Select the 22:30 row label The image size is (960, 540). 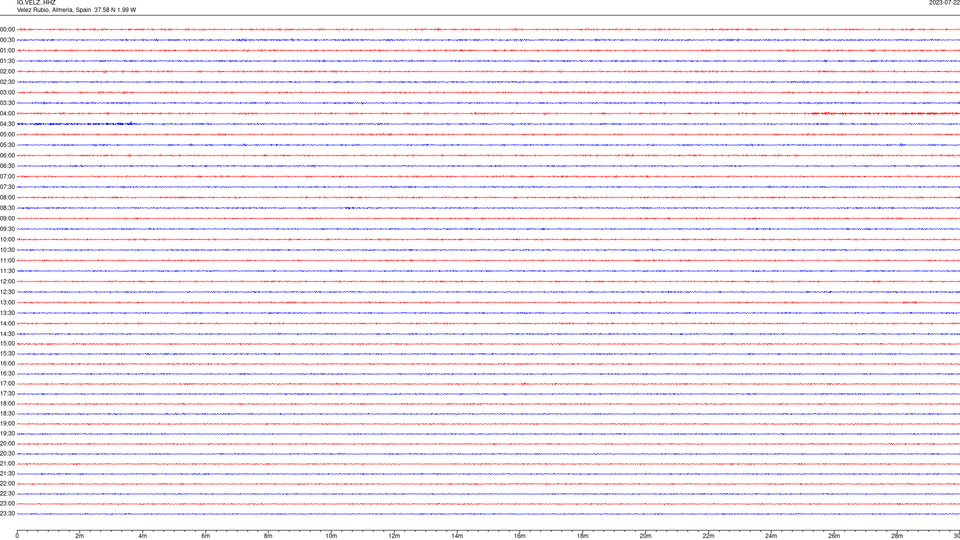pyautogui.click(x=7, y=493)
